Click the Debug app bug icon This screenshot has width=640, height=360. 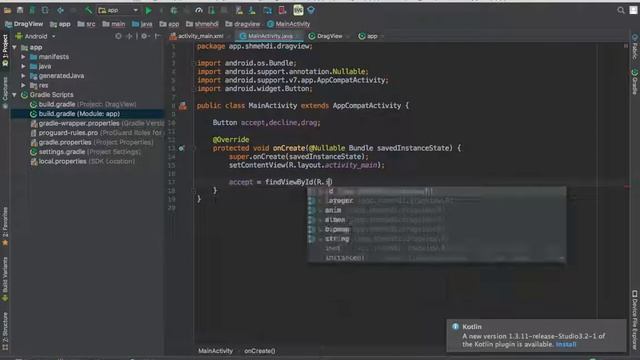tap(174, 10)
